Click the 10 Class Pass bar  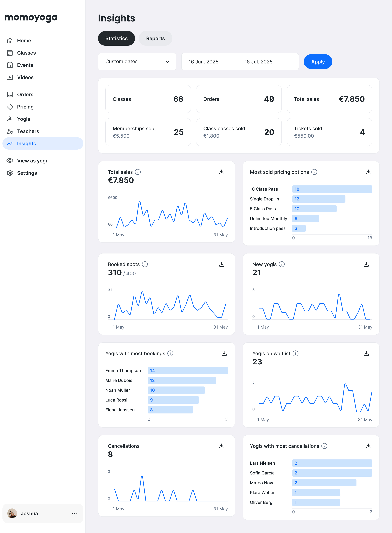(x=332, y=189)
